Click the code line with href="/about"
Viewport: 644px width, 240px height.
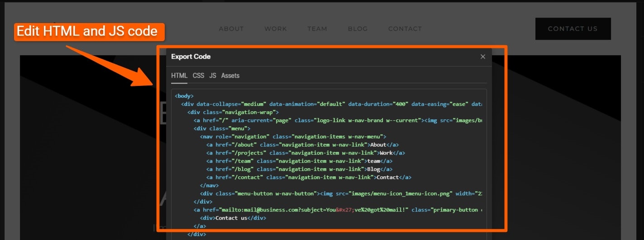point(302,145)
